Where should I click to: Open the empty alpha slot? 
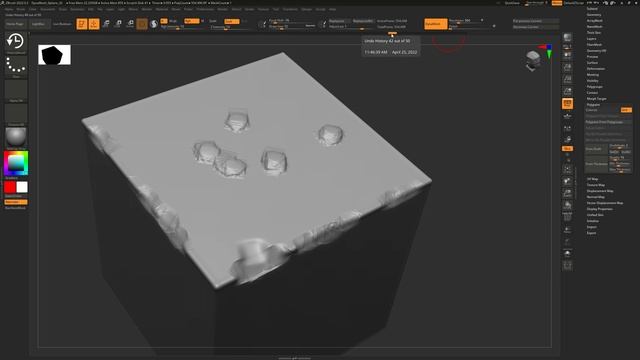(x=16, y=90)
